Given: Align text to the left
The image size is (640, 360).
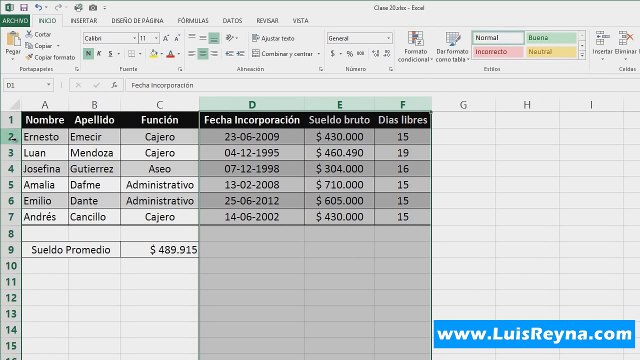Looking at the screenshot, I should [192, 53].
